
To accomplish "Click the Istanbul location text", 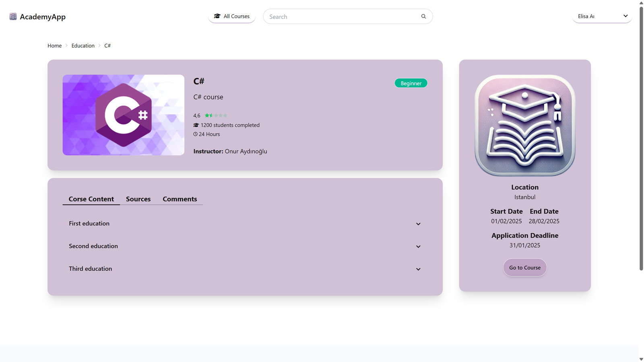I will pyautogui.click(x=525, y=197).
